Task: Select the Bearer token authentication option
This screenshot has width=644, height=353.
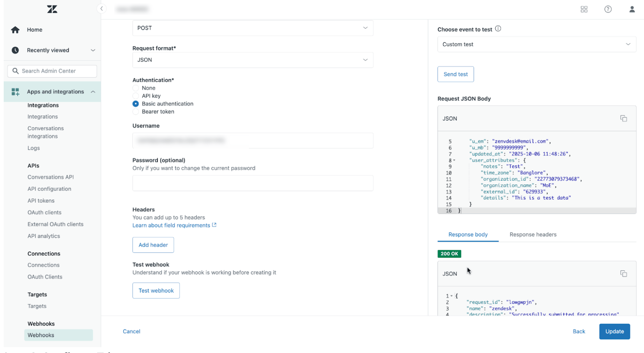Action: 136,112
